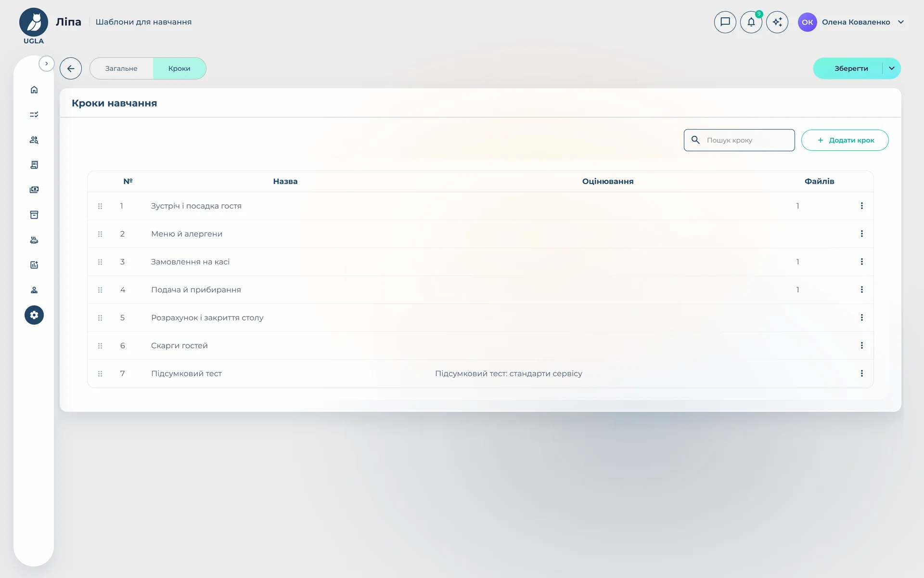Open the Settings gear in sidebar
Image resolution: width=924 pixels, height=578 pixels.
34,315
